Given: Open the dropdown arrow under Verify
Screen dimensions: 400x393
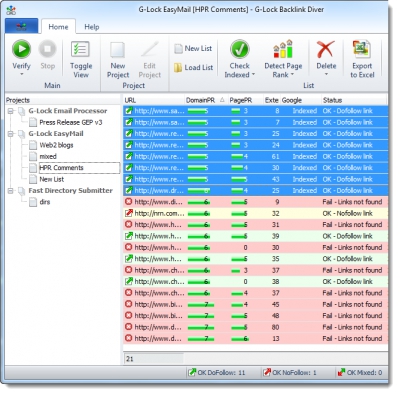Looking at the screenshot, I should 22,74.
